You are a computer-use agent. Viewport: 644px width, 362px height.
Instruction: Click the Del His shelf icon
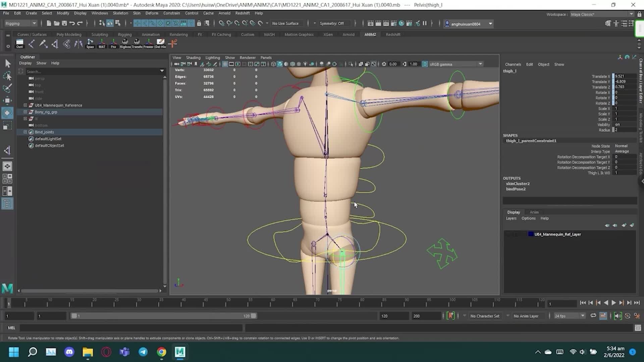[x=160, y=44]
